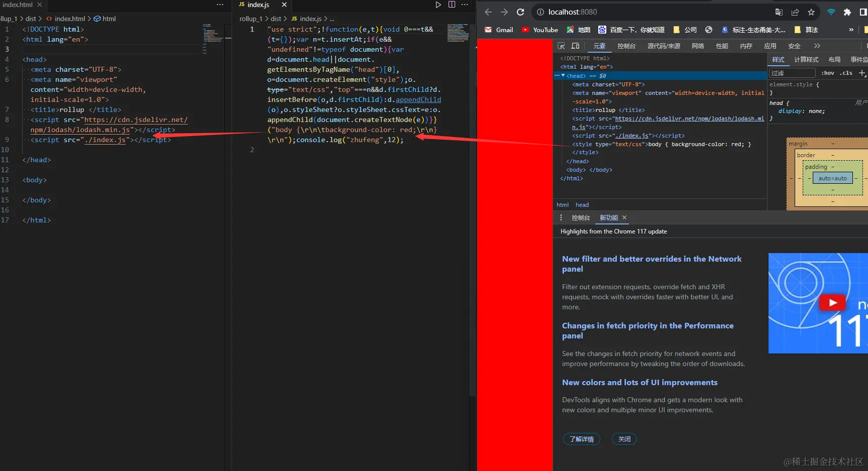
Task: Select html in DevTools breadcrumb bar
Action: point(563,205)
